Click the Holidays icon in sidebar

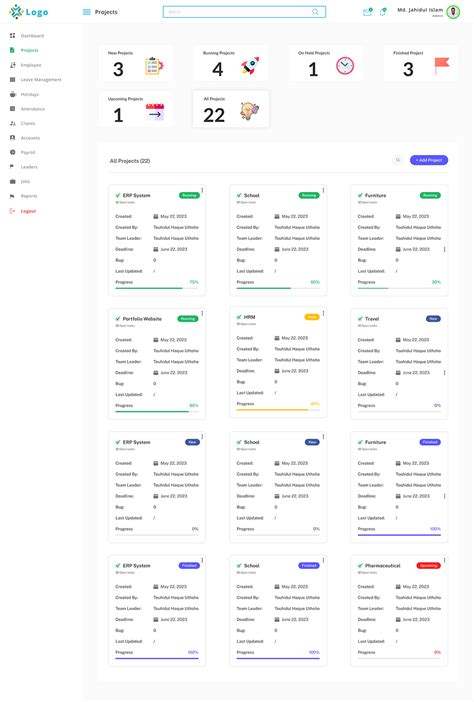click(13, 94)
